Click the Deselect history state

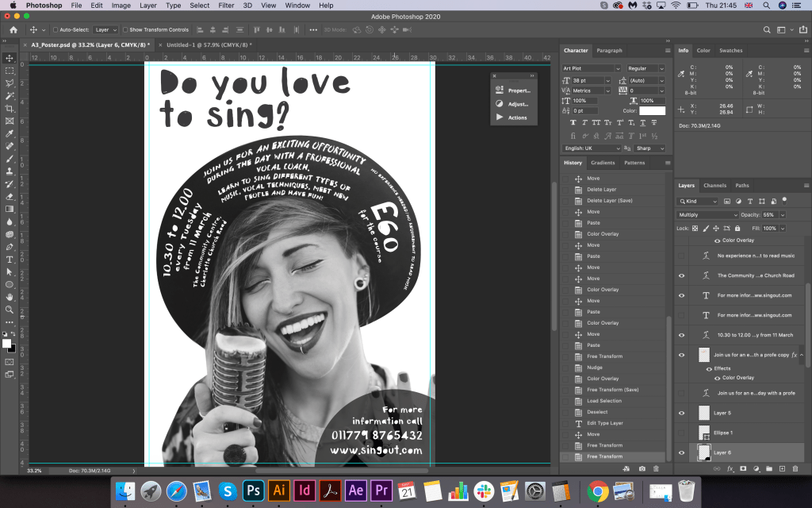point(597,412)
